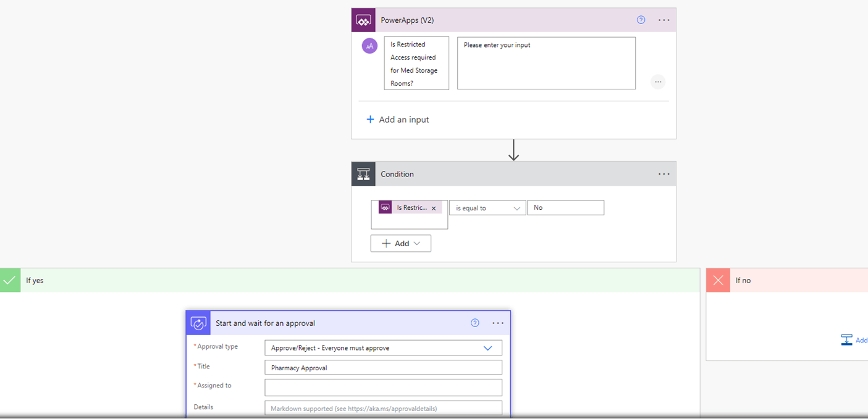
Task: Remove the Is Restric... dynamic token
Action: (434, 209)
